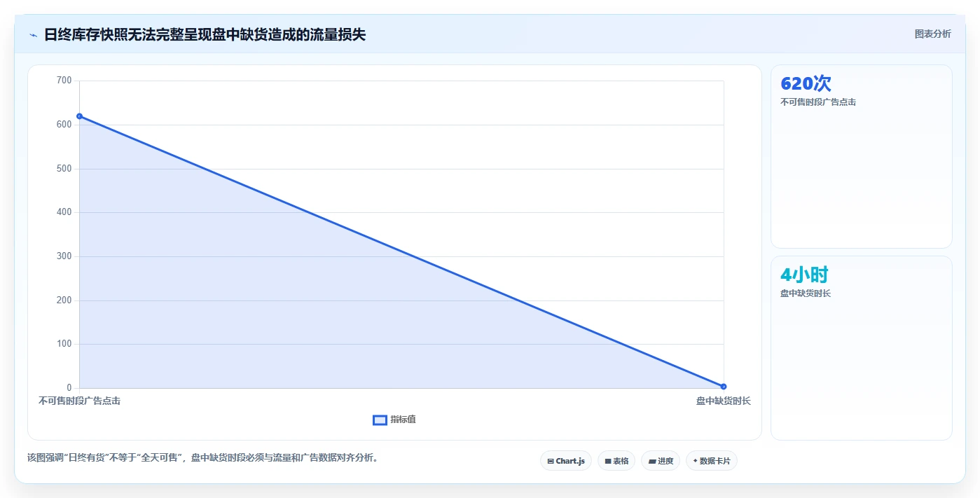Click the 表格 tag chip
The height and width of the screenshot is (498, 980).
616,461
